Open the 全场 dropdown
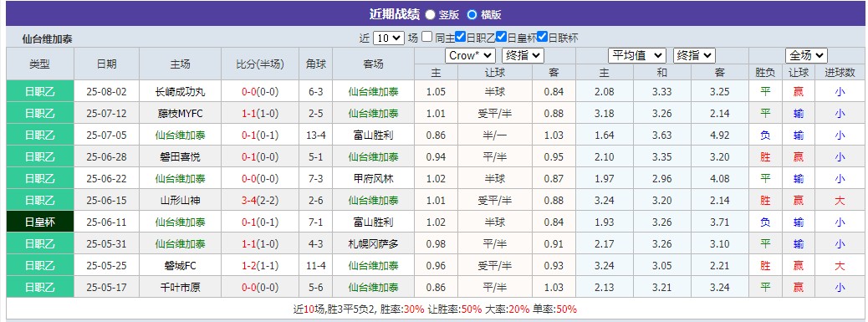This screenshot has width=868, height=322. point(806,56)
